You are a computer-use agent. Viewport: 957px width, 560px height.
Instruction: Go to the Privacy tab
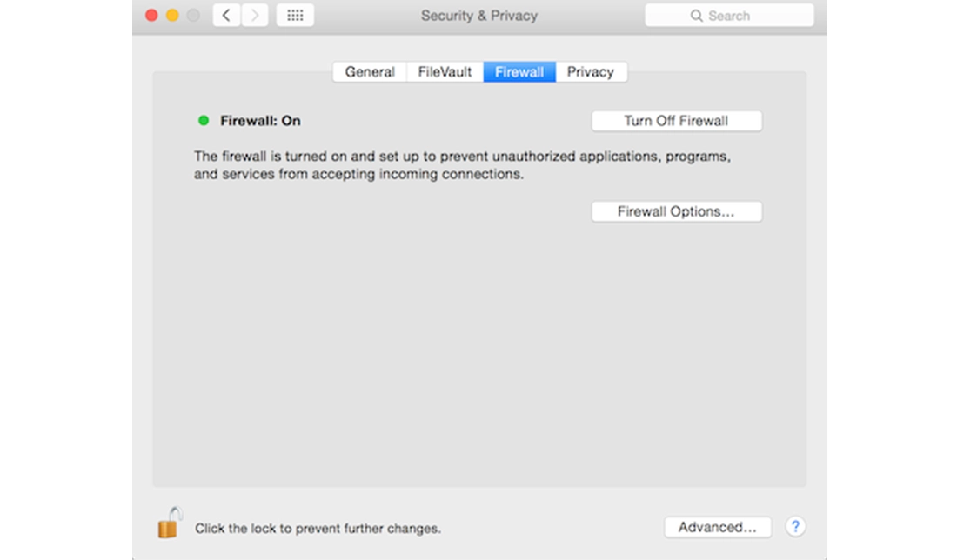pyautogui.click(x=591, y=72)
